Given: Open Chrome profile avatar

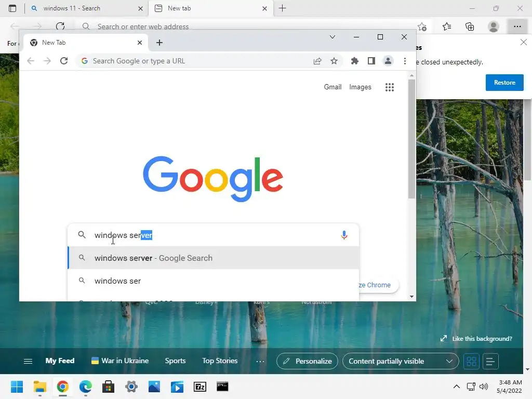Looking at the screenshot, I should point(388,61).
